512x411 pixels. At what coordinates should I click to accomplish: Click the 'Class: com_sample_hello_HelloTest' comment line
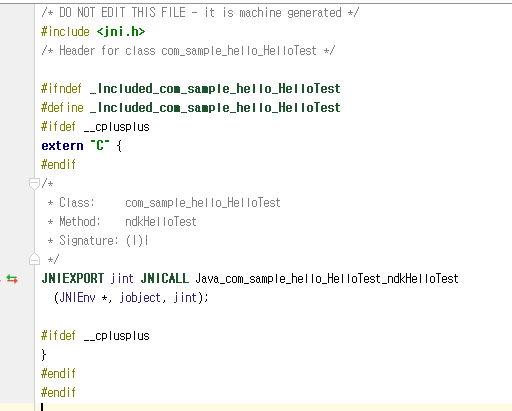164,202
